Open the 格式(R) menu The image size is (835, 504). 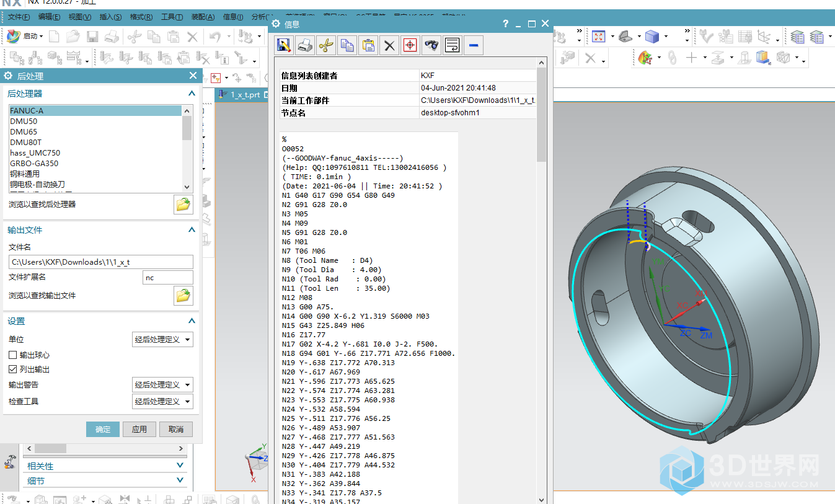pos(141,17)
